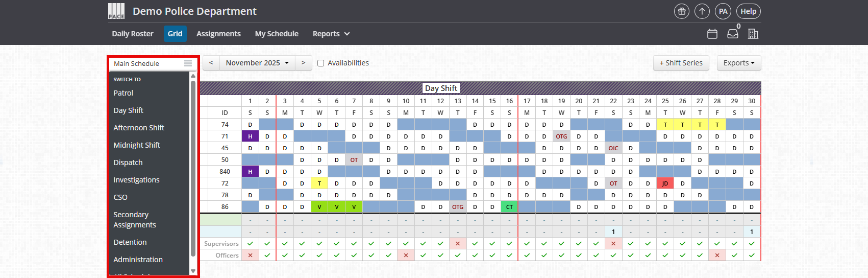Click the gift icon in the header
Screen dimensions: 868x278
681,11
